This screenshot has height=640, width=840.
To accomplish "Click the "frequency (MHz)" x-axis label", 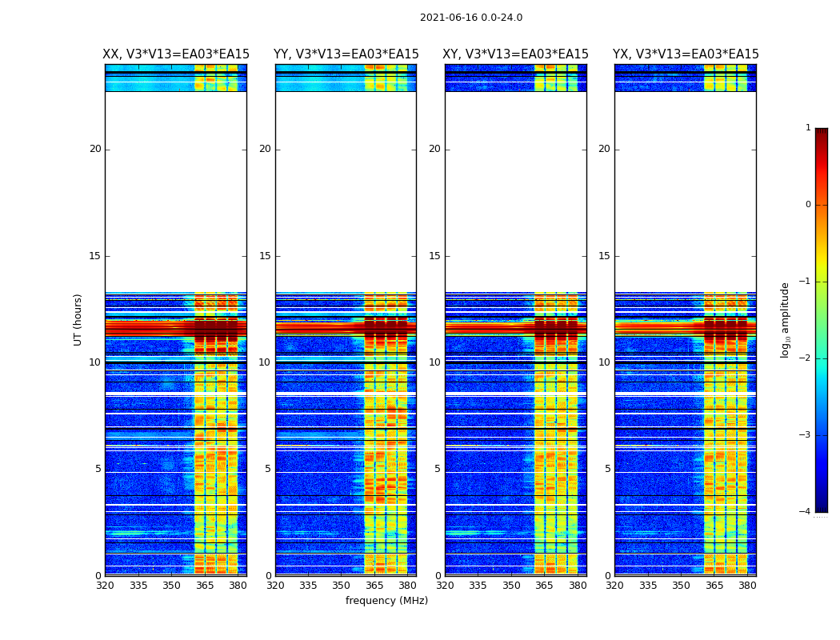I will click(386, 601).
